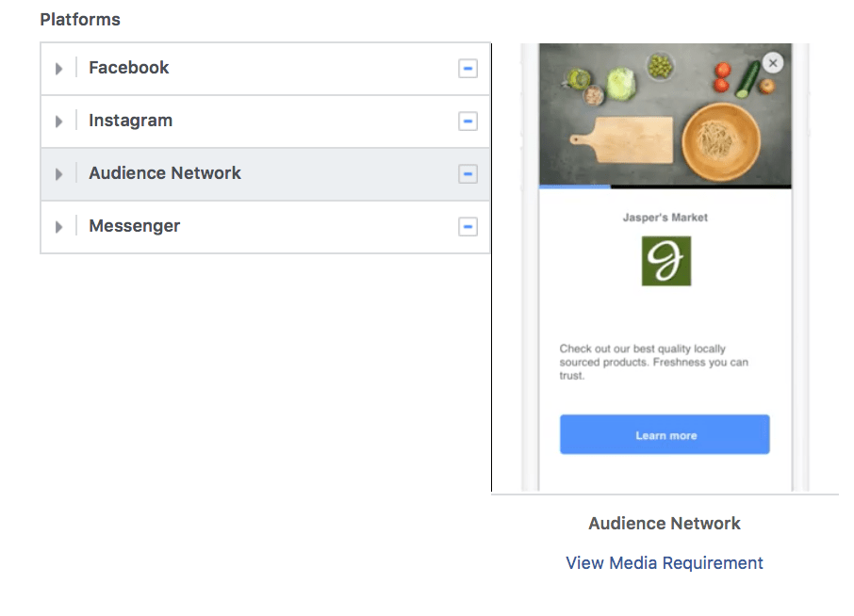Disable Messenger placement with the minus icon
Screen dimensions: 854x616
point(468,226)
